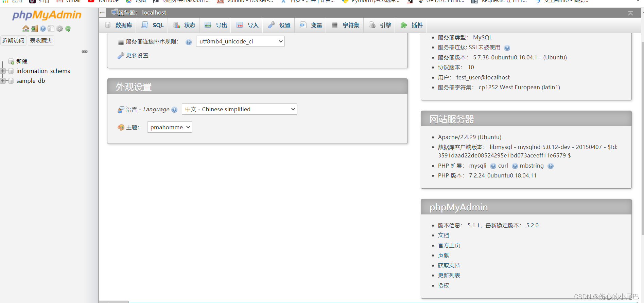This screenshot has height=303, width=644.
Task: Go to phpMyAdmin home via house icon
Action: tap(26, 29)
